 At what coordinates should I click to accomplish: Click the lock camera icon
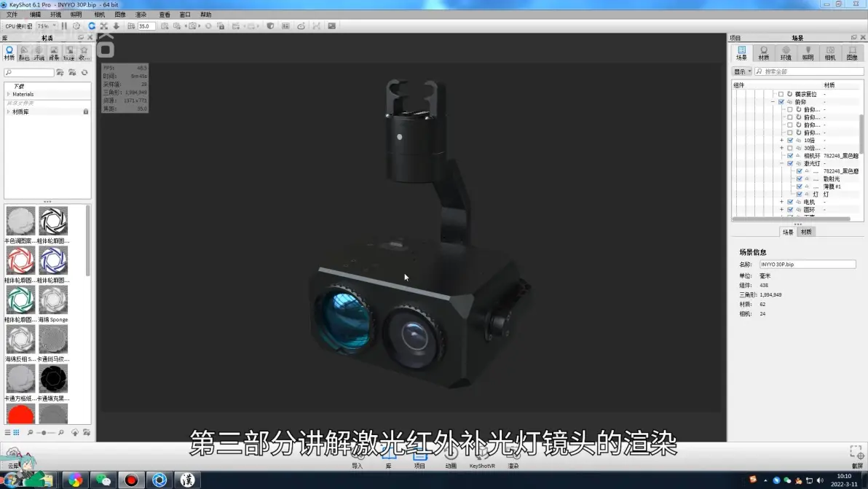point(221,26)
